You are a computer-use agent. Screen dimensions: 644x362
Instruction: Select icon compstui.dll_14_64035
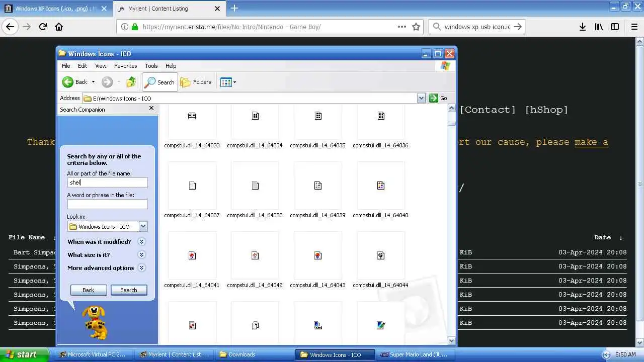[317, 126]
